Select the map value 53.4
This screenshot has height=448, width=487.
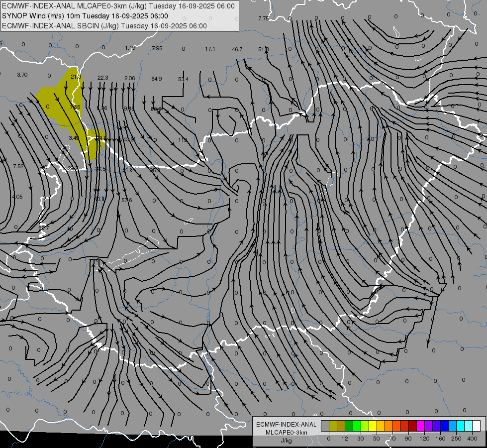point(183,79)
